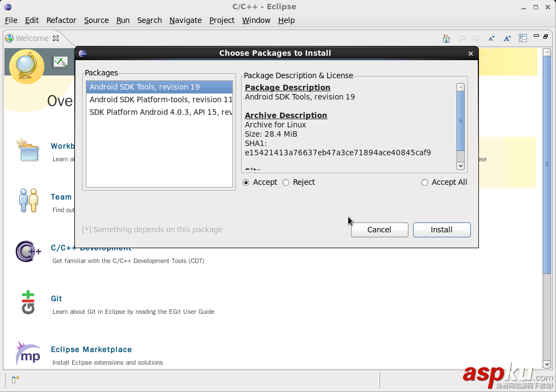Click the C/C++ Development icon
Viewport: 556px width, 392px height.
tap(28, 251)
